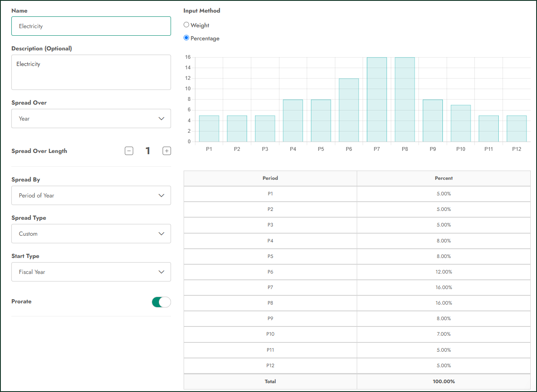Click the P2 period cell in table
Viewport: 537px width, 392px height.
tap(270, 209)
